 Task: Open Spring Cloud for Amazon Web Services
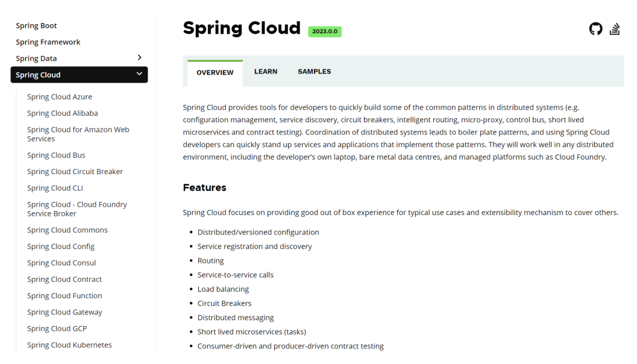point(78,134)
